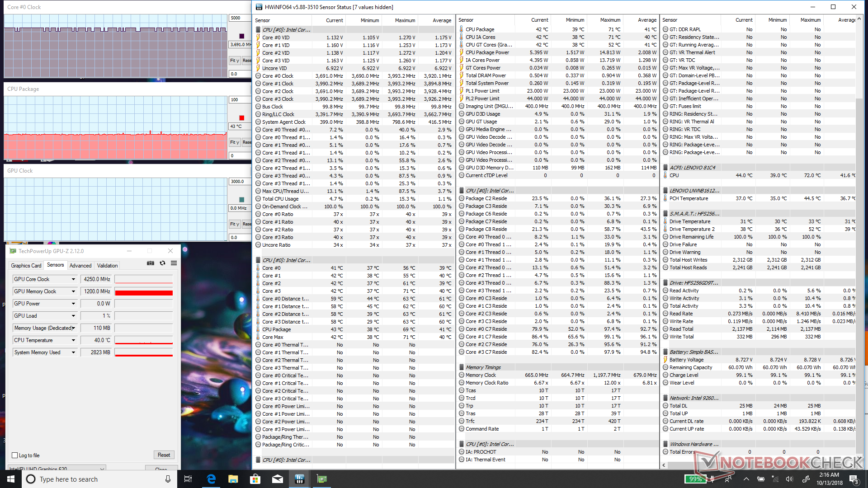Click the green 99% battery indicator in taskbar

695,479
